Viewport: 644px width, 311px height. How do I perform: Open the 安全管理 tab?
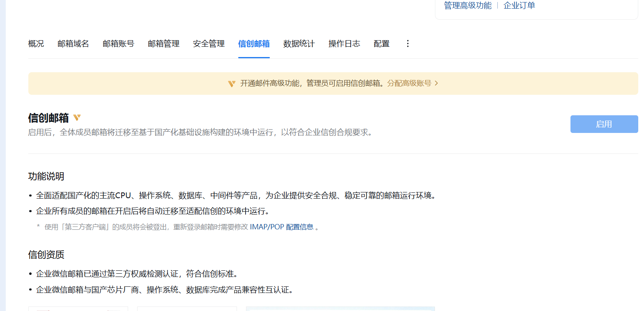click(209, 43)
